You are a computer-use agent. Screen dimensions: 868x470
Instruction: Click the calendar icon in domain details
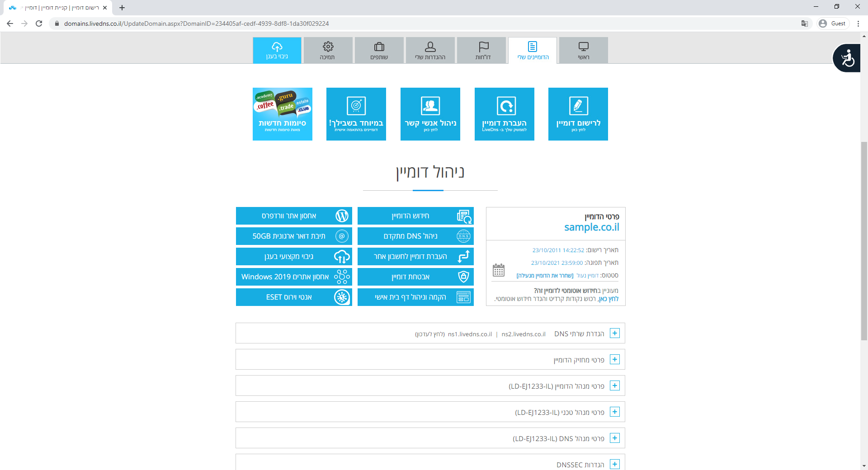pos(498,270)
